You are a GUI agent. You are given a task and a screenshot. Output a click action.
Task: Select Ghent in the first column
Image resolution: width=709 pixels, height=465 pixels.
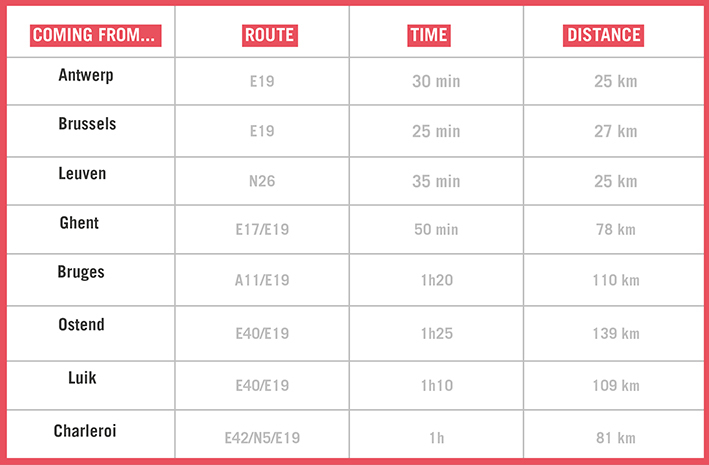point(79,223)
